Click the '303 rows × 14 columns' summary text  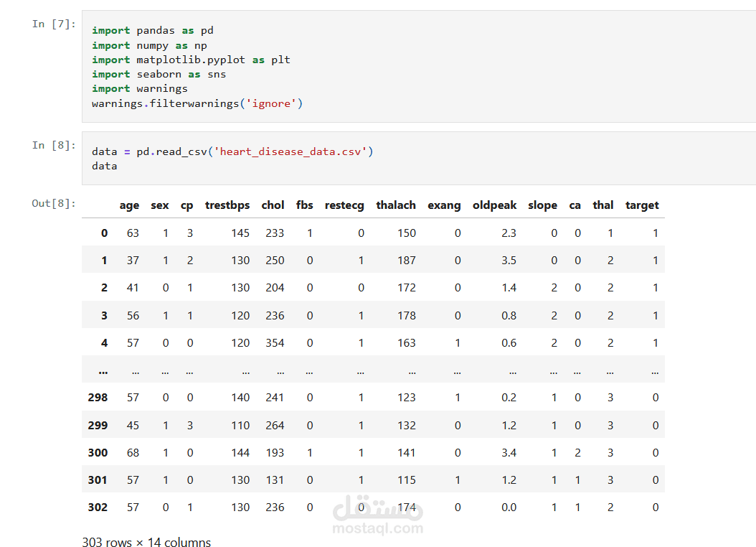point(146,542)
